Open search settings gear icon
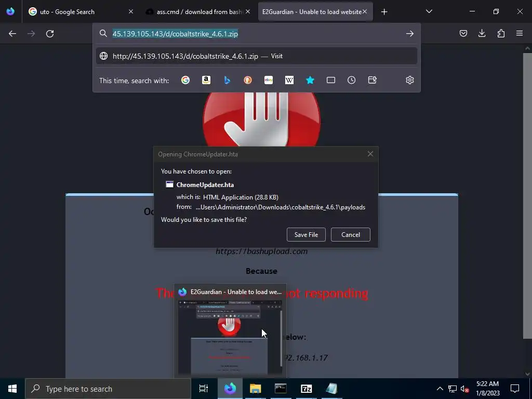 (410, 80)
